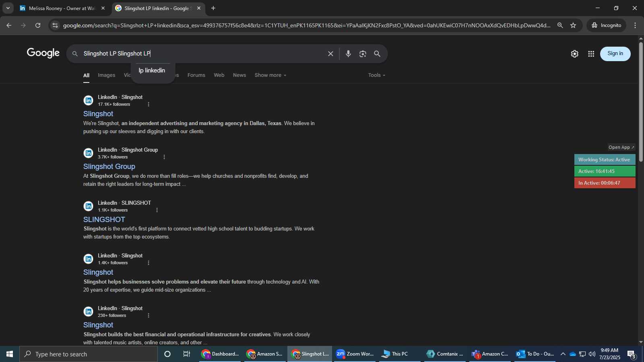644x362 pixels.
Task: Click the browser address bar URL
Action: click(307, 25)
